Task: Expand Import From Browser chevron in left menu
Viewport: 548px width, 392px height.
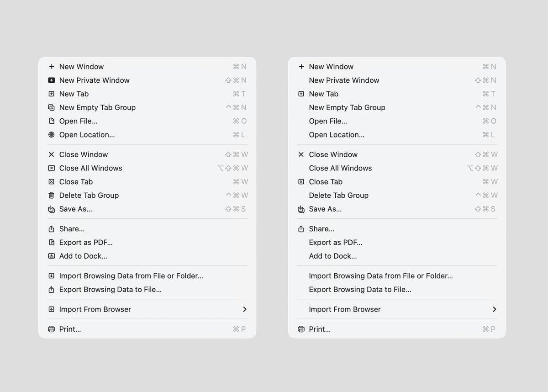Action: click(x=245, y=309)
